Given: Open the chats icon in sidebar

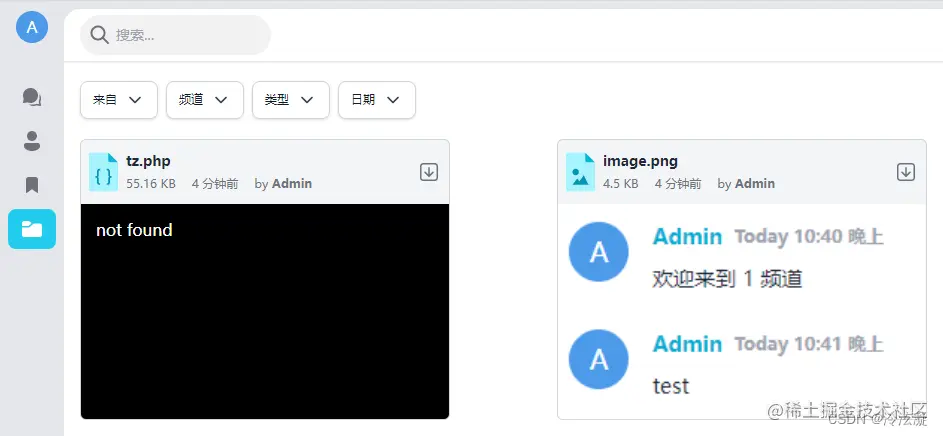Looking at the screenshot, I should 32,97.
